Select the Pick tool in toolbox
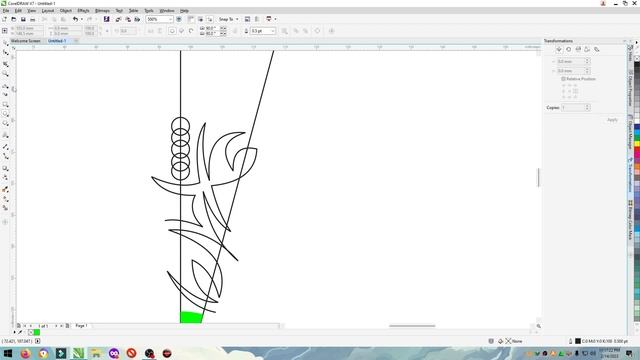The width and height of the screenshot is (640, 360). 5,43
